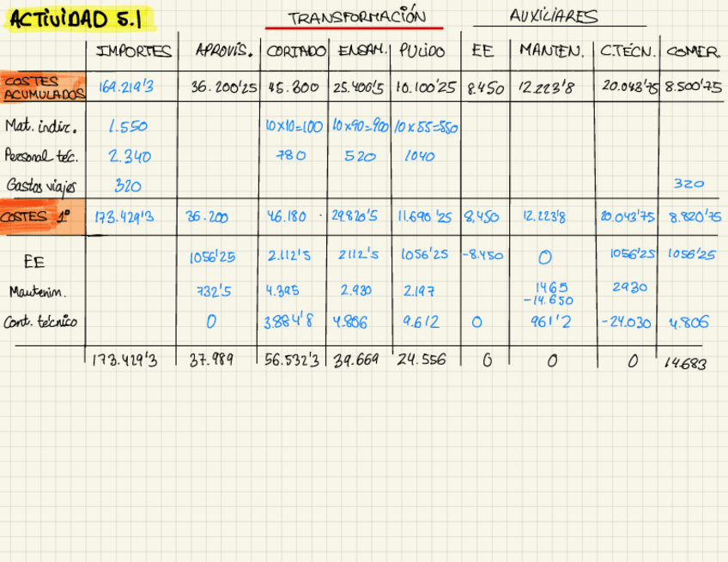Image resolution: width=728 pixels, height=562 pixels.
Task: Click the "Mat. indir." row label
Action: click(x=41, y=126)
